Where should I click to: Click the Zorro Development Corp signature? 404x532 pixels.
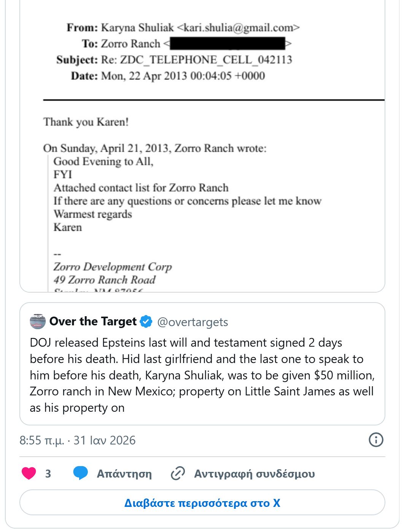click(x=113, y=267)
